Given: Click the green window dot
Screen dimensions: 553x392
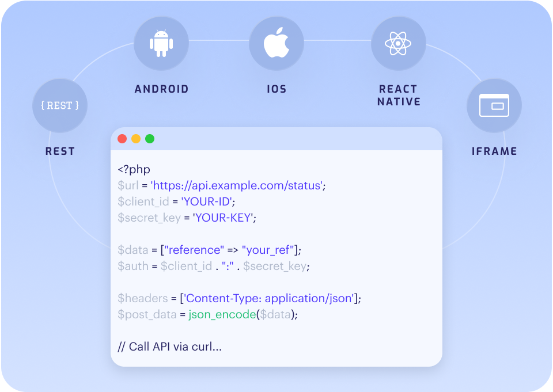Looking at the screenshot, I should (x=150, y=139).
